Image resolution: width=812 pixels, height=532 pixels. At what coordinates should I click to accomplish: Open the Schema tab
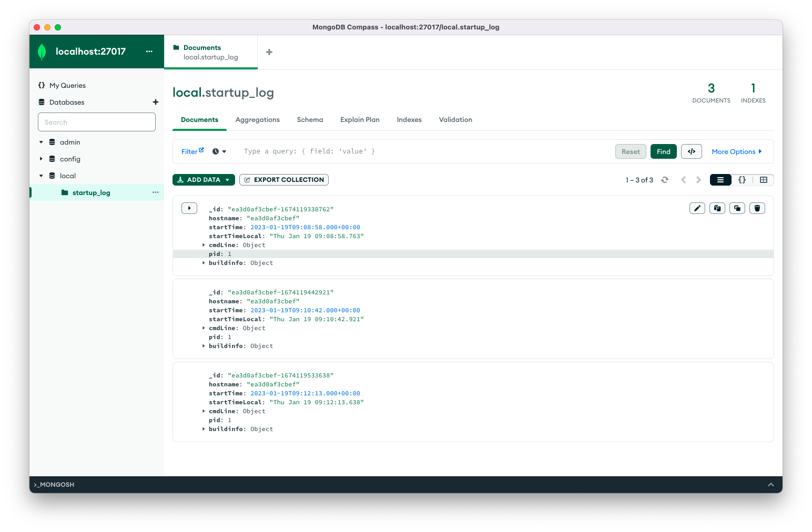pyautogui.click(x=310, y=120)
